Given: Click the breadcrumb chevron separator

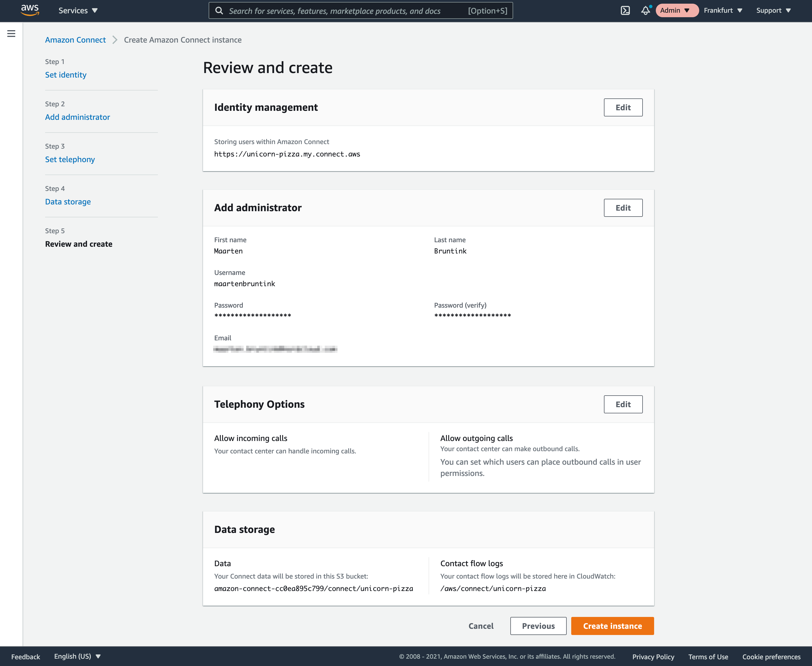Looking at the screenshot, I should [115, 40].
